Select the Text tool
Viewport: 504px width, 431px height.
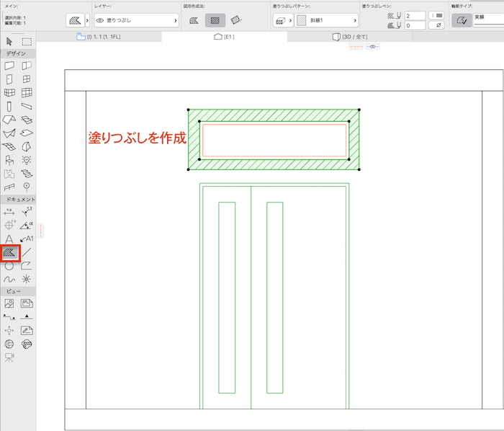click(x=9, y=239)
